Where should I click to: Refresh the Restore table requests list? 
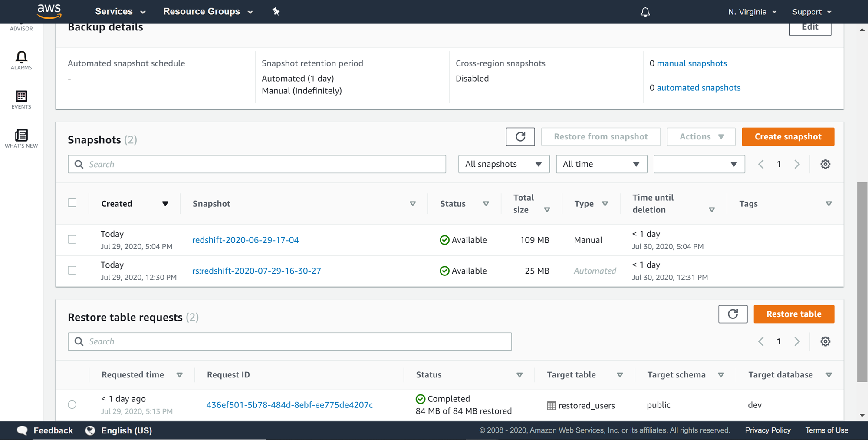(x=733, y=314)
